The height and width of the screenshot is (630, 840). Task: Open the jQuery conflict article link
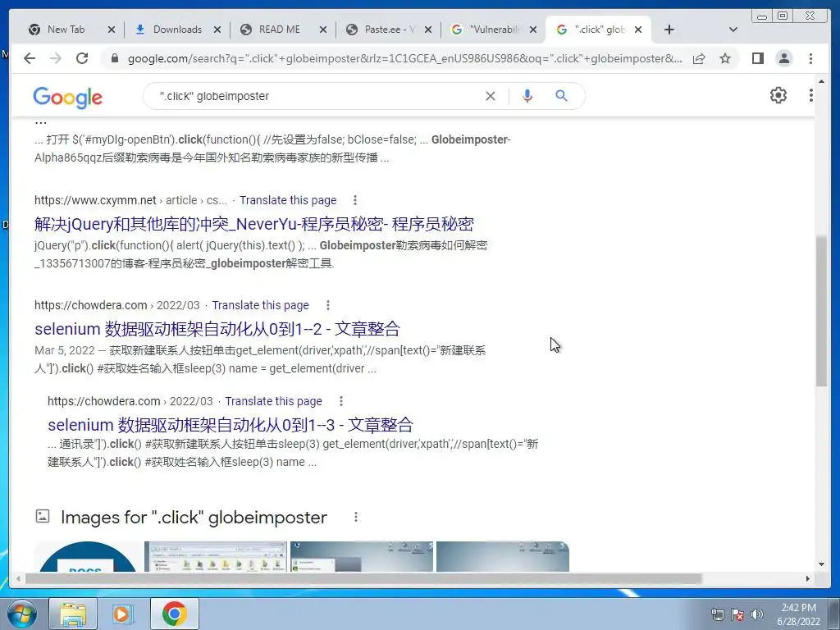tap(254, 224)
